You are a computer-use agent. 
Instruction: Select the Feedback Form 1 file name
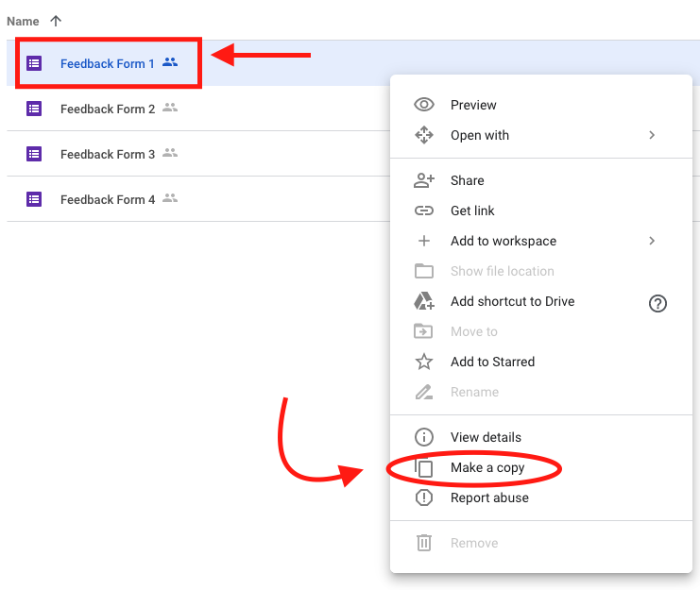107,63
